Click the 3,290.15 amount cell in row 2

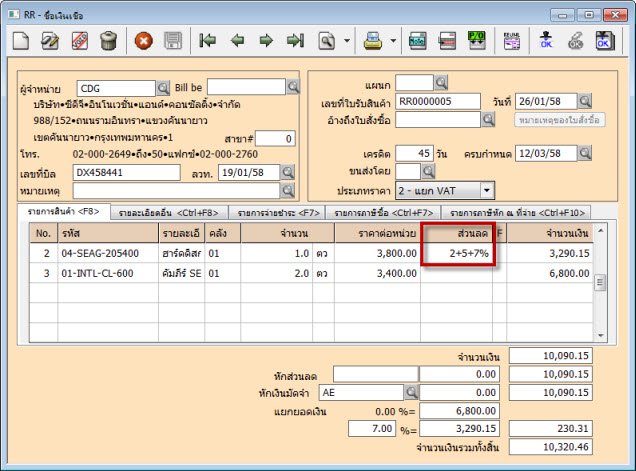550,254
